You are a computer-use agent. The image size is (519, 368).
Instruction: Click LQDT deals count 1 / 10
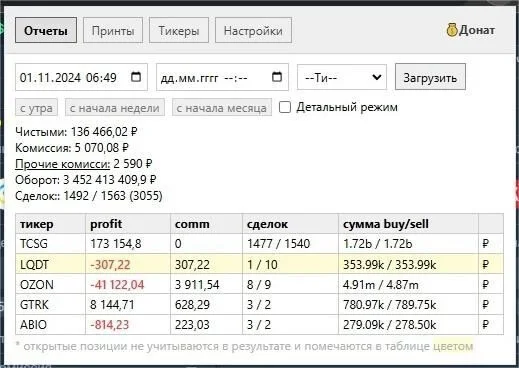pos(262,265)
